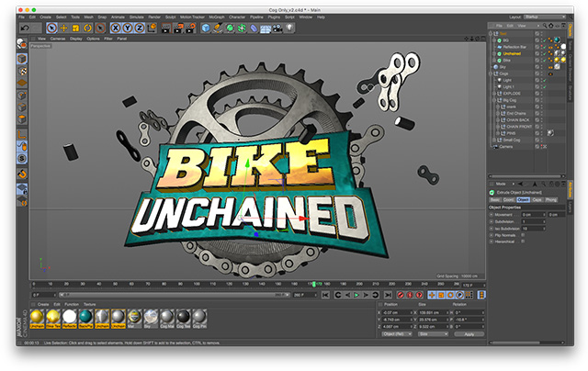Click the Movement value input field
The width and height of the screenshot is (588, 371).
click(533, 214)
